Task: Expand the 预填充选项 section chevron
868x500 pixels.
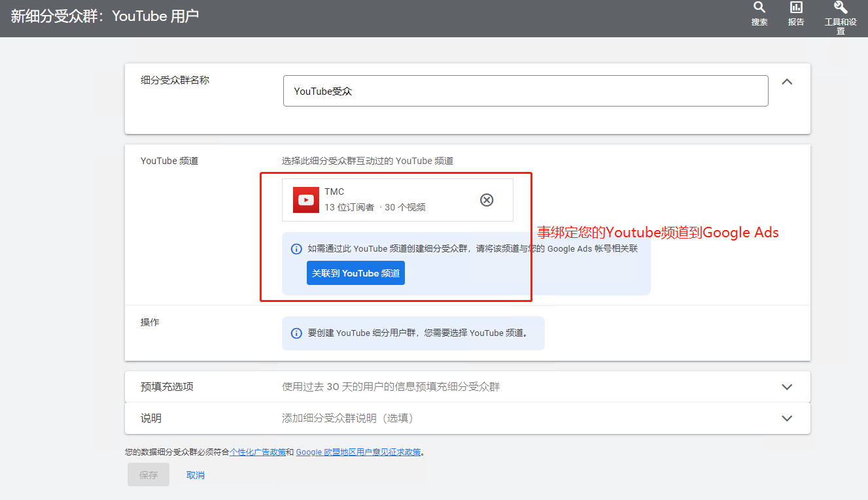Action: click(787, 387)
